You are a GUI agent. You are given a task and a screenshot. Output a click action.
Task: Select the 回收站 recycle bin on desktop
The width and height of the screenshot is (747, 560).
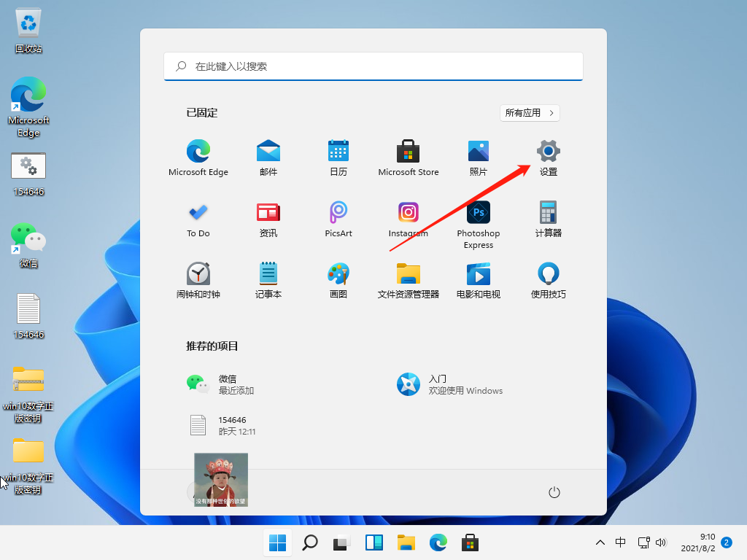point(28,31)
